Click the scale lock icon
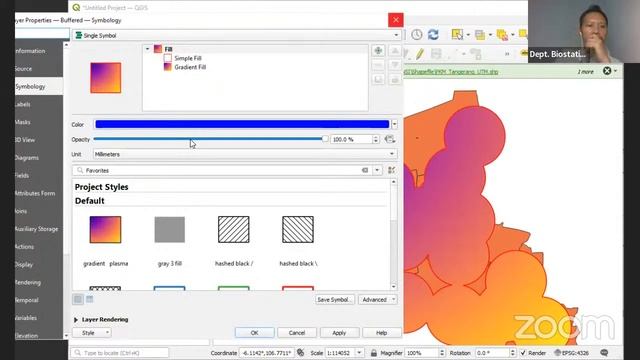 click(373, 353)
